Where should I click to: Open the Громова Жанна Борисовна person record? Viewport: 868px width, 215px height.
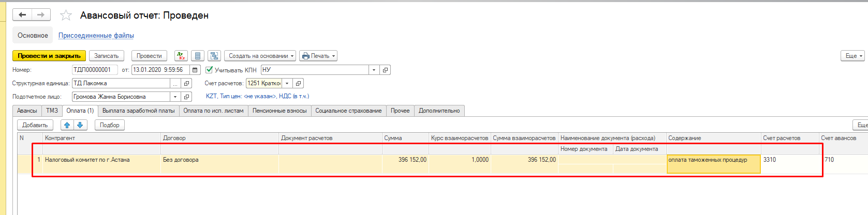pos(187,97)
